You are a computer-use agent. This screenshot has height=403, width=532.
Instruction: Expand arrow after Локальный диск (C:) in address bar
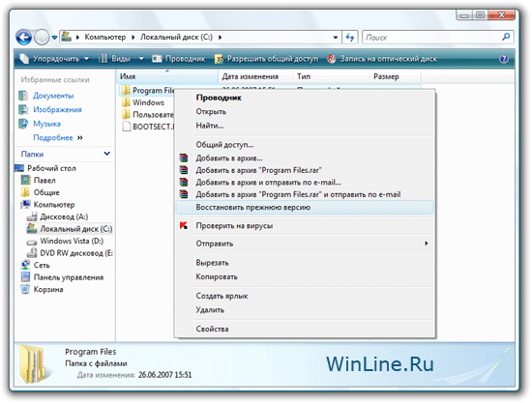point(220,38)
